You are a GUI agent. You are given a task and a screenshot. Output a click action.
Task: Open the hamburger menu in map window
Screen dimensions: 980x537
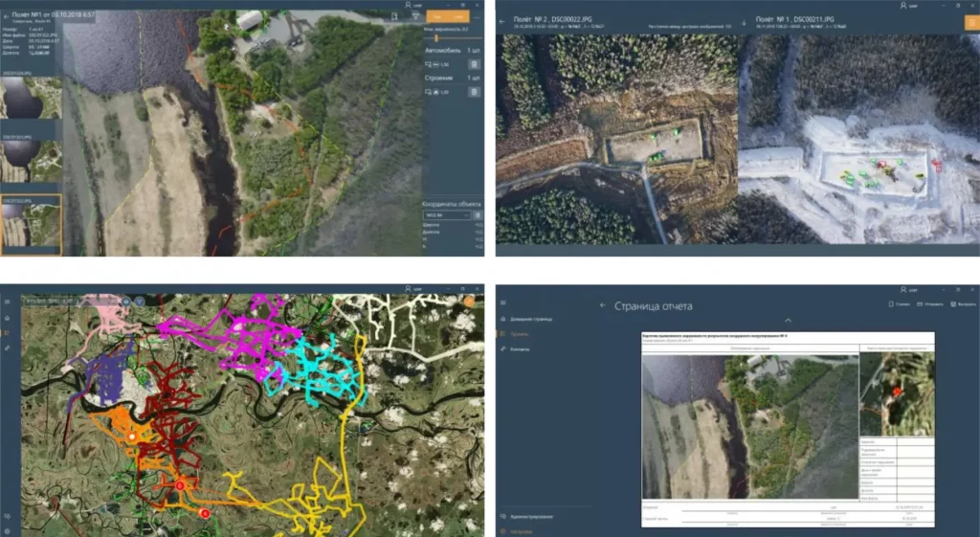pos(7,302)
